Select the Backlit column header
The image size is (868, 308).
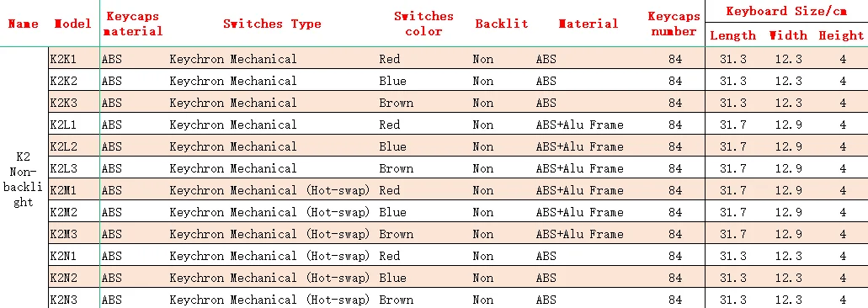(502, 24)
